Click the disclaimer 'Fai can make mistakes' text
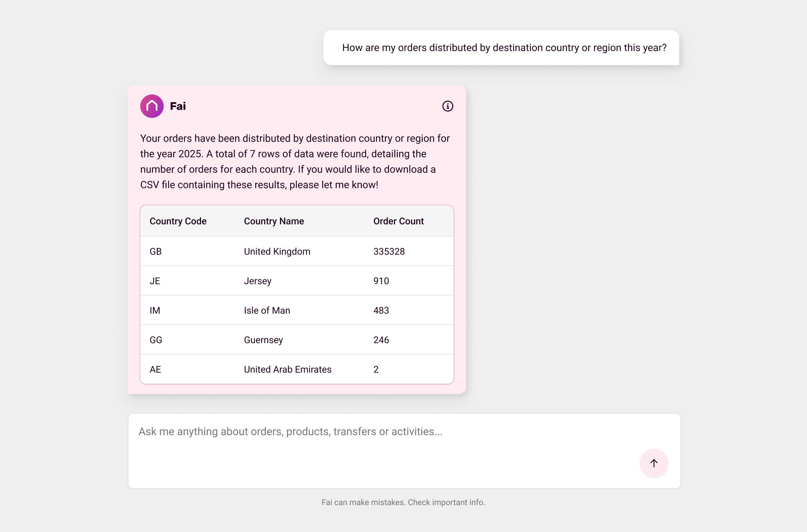Viewport: 807px width, 532px height. pyautogui.click(x=403, y=502)
